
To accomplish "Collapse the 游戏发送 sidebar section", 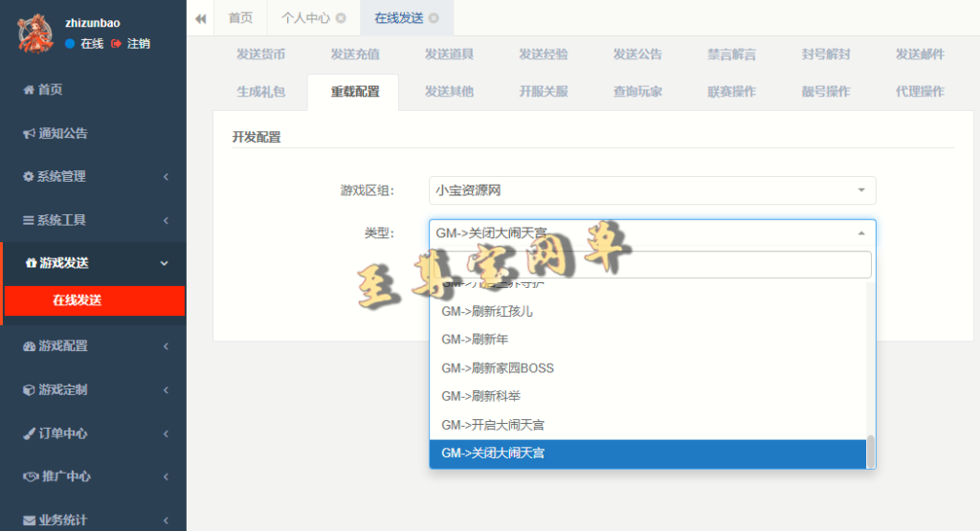I will click(x=92, y=263).
